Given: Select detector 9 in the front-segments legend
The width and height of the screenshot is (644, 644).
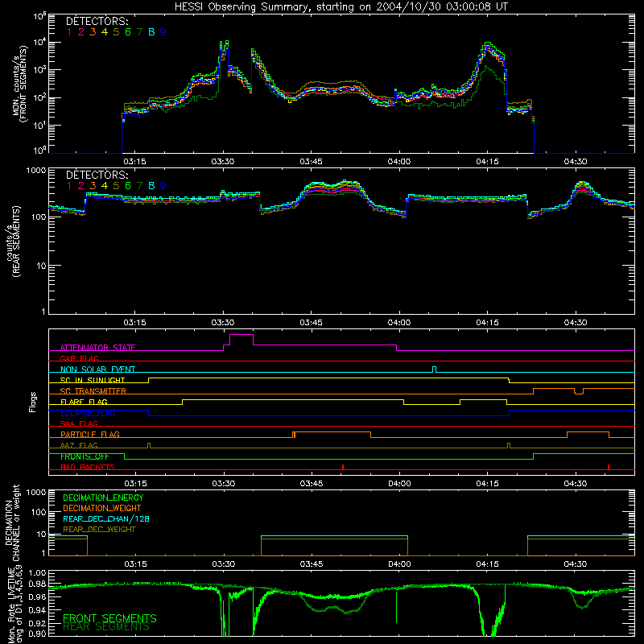Looking at the screenshot, I should [163, 32].
